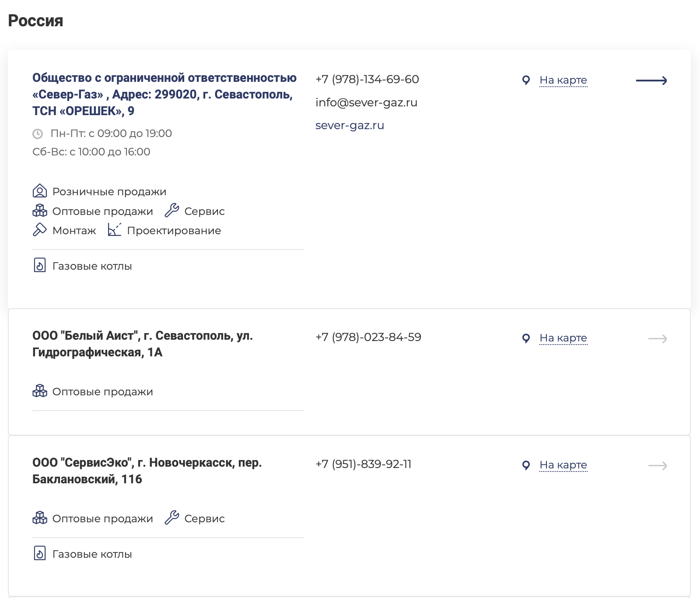
Task: Show Север-Газ location with На карте
Action: [x=563, y=80]
